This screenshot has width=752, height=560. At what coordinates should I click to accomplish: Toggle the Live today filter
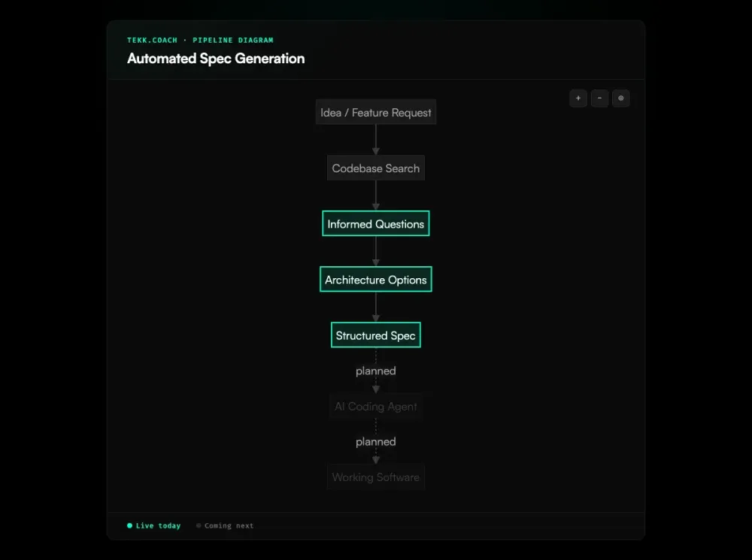point(154,525)
